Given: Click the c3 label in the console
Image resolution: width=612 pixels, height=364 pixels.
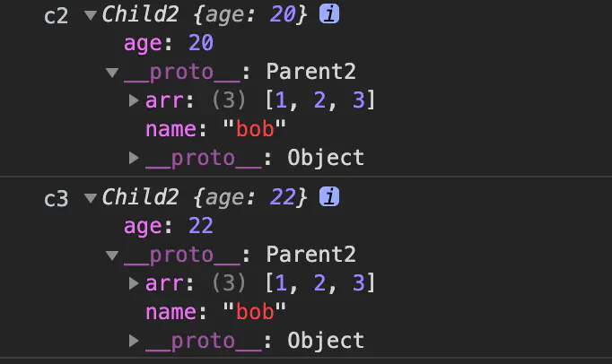Looking at the screenshot, I should (57, 198).
